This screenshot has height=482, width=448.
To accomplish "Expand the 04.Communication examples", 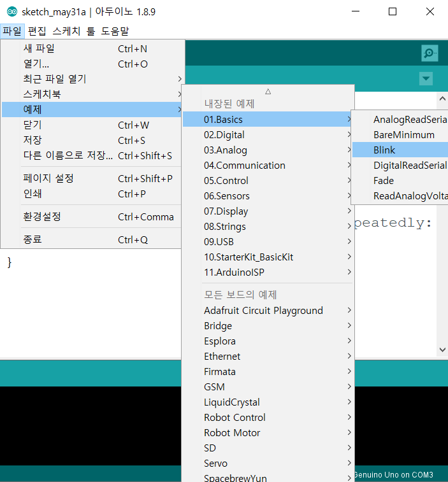I will [268, 166].
